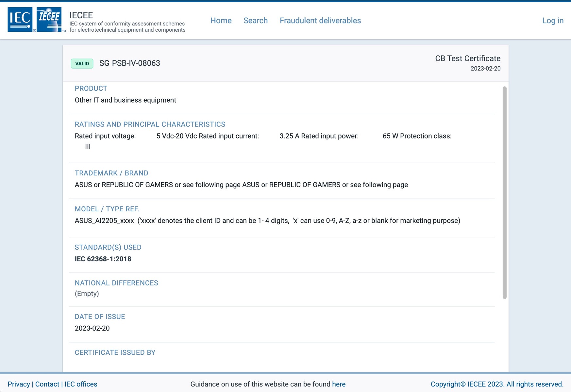Open Fraudulent deliverables page

point(320,21)
